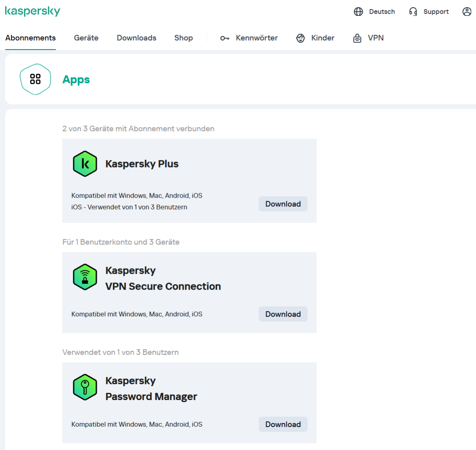Go to the Shop tab
Viewport: 476px width, 450px height.
coord(184,38)
